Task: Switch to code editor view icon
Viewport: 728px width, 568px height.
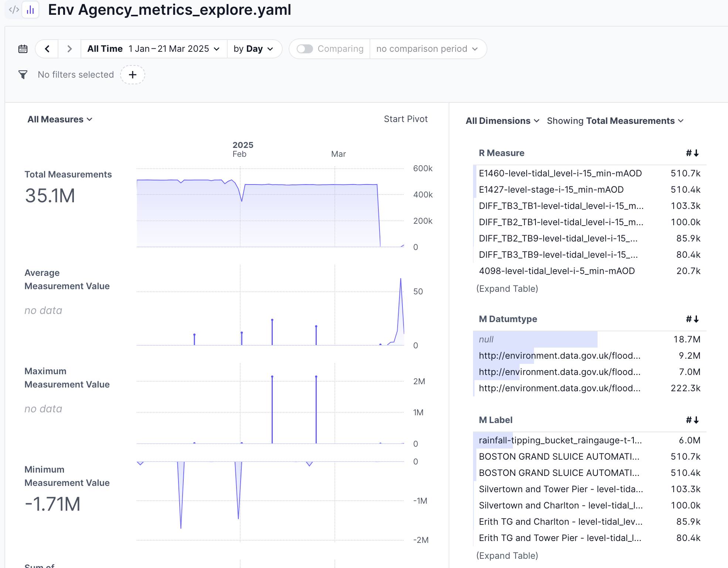Action: coord(14,10)
